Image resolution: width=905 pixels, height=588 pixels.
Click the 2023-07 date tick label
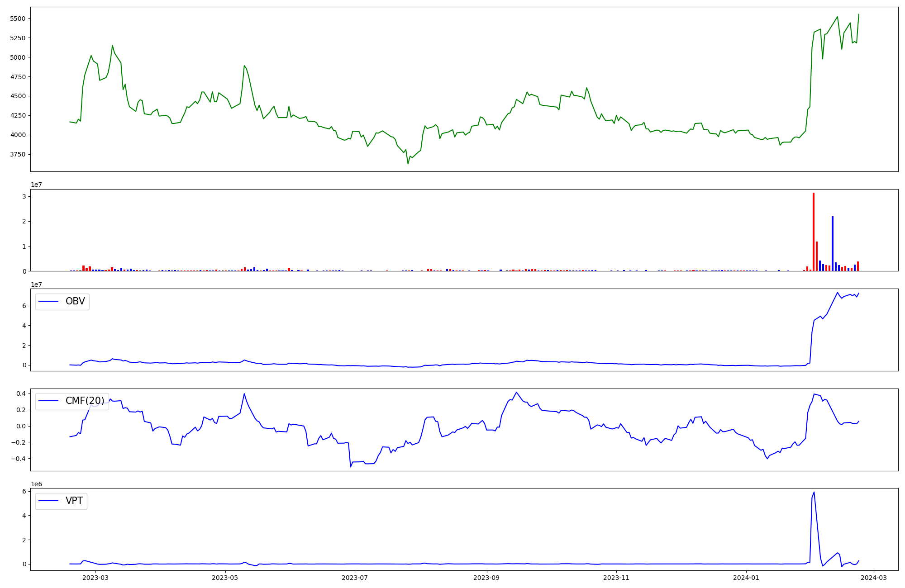coord(355,578)
